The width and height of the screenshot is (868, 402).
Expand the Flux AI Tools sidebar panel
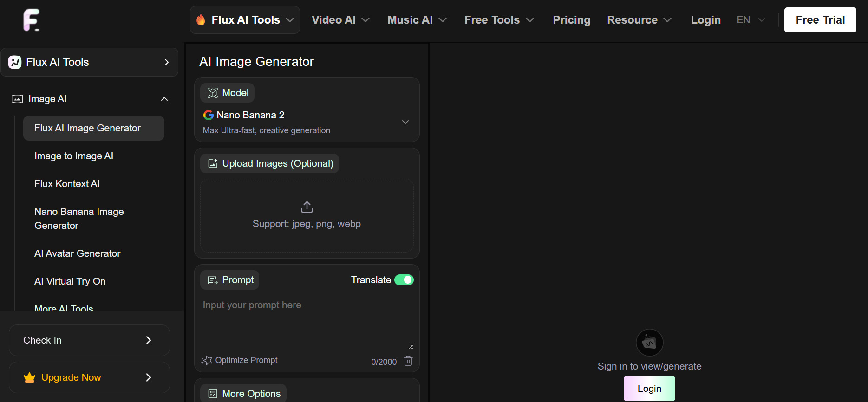click(89, 62)
